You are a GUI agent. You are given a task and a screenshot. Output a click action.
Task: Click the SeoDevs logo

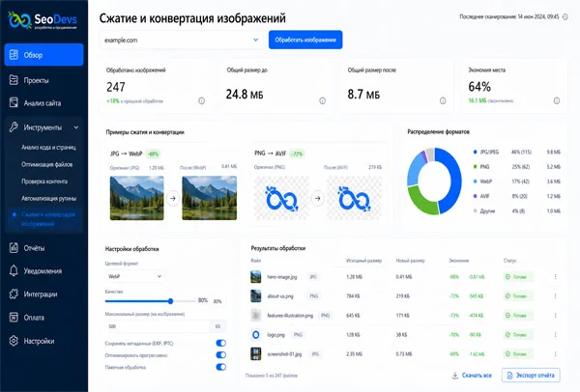pyautogui.click(x=43, y=20)
